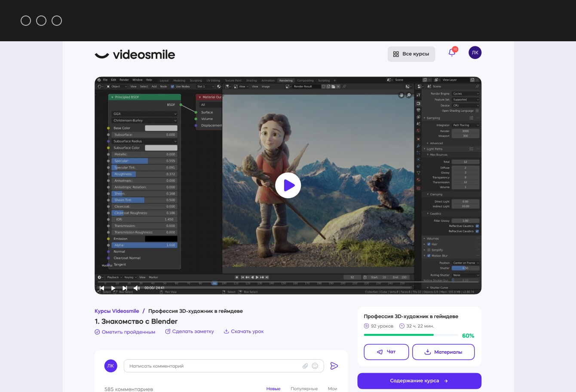
Task: Open the Position Center on Frame dropdown
Action: click(466, 263)
